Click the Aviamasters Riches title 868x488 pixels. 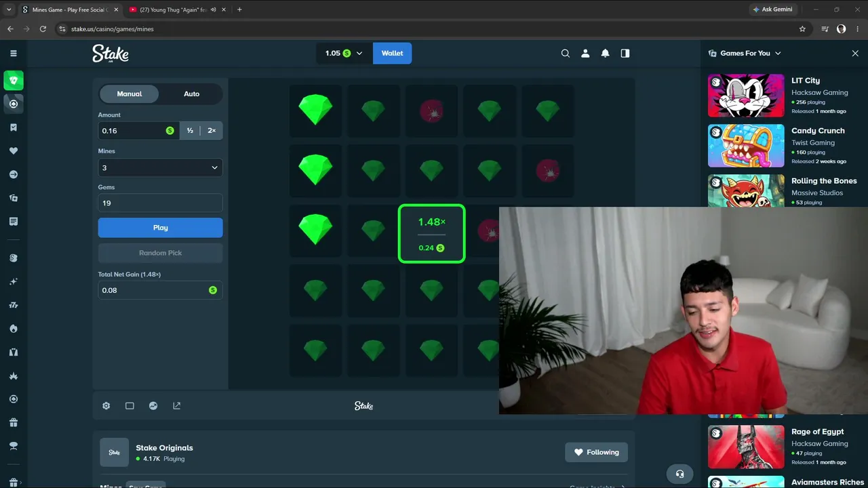click(x=827, y=483)
